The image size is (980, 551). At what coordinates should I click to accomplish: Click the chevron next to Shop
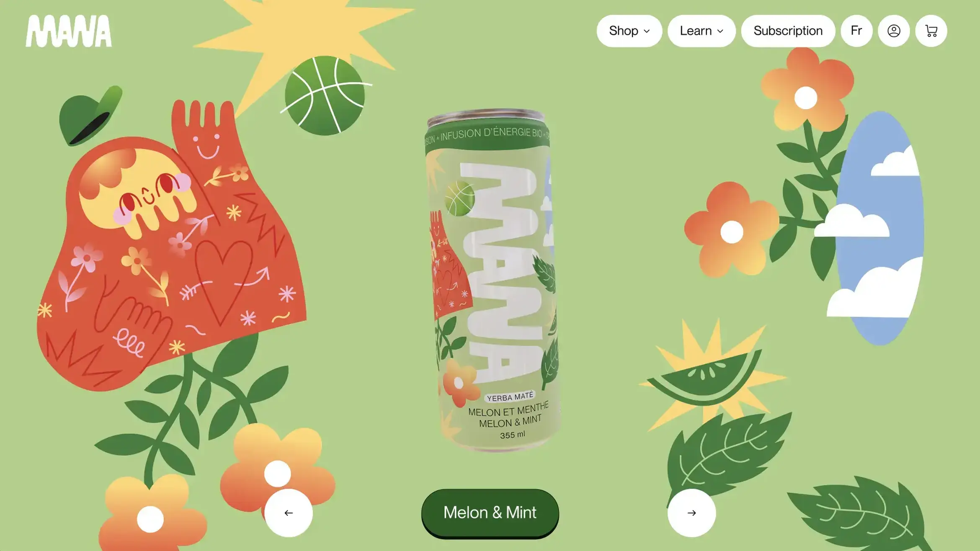(647, 31)
